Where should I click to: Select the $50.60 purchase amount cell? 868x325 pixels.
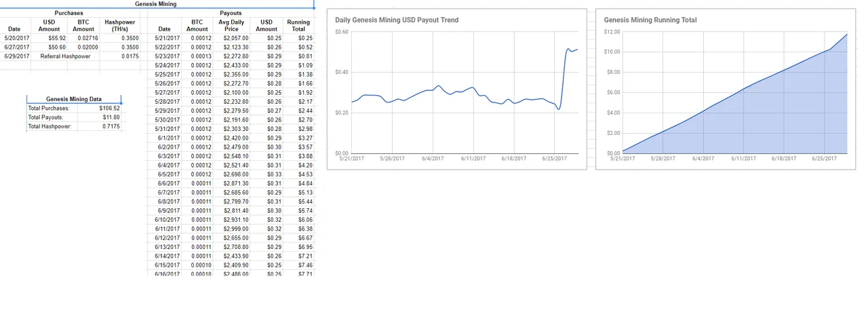click(x=49, y=47)
